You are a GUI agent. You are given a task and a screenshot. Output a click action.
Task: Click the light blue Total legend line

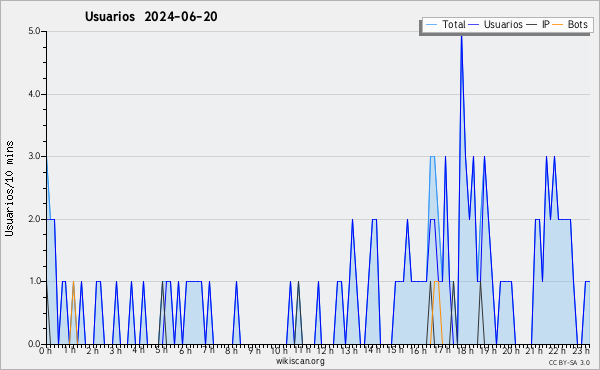click(431, 25)
